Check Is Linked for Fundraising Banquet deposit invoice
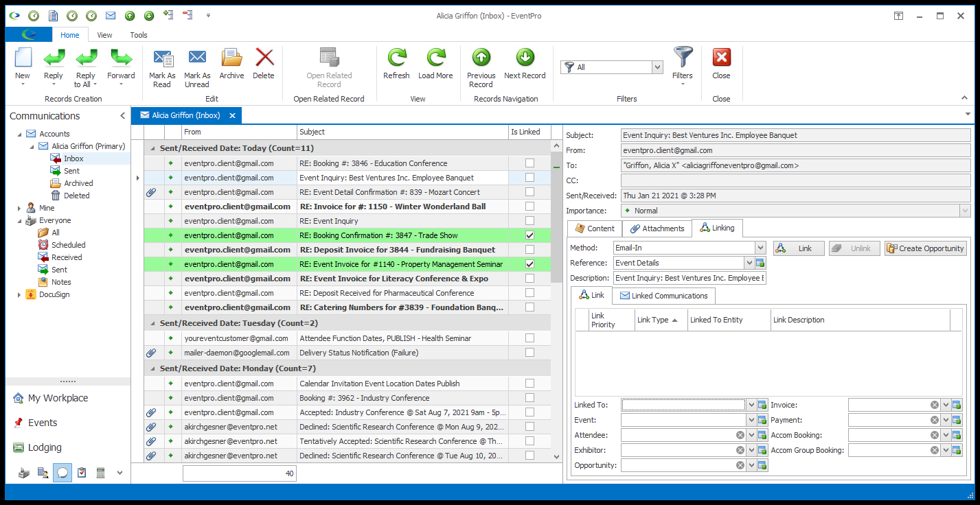Viewport: 980px width, 505px height. pos(529,250)
